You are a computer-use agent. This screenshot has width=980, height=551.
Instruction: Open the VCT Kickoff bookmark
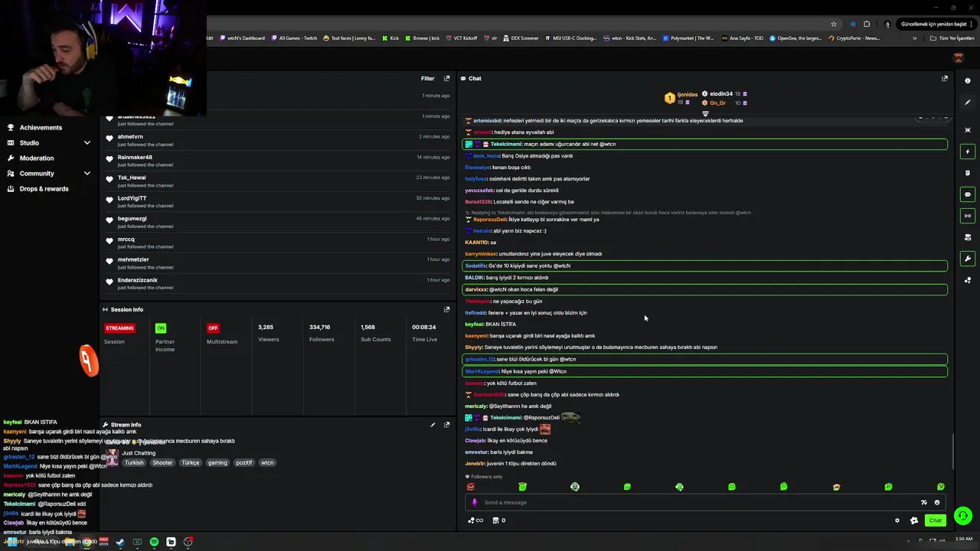pyautogui.click(x=461, y=38)
